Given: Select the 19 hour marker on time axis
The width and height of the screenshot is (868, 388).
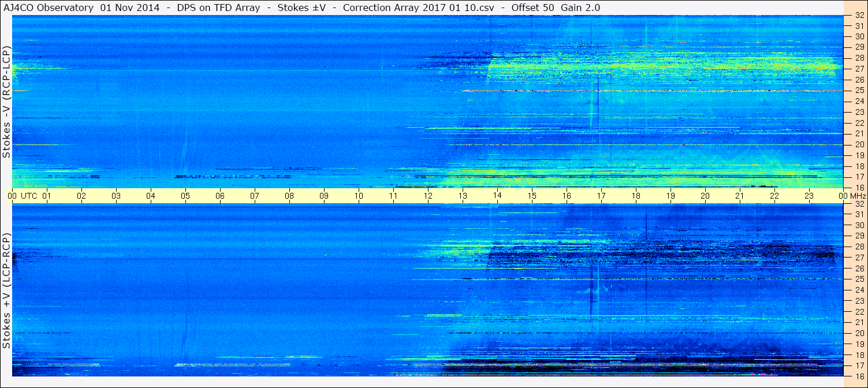Looking at the screenshot, I should point(670,196).
